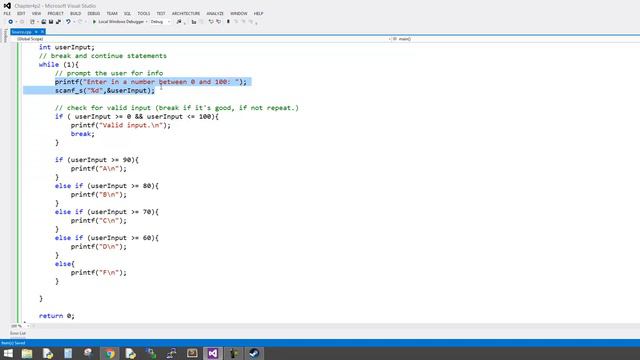640x360 pixels.
Task: Click the 'while (1){' code line
Action: [x=59, y=64]
